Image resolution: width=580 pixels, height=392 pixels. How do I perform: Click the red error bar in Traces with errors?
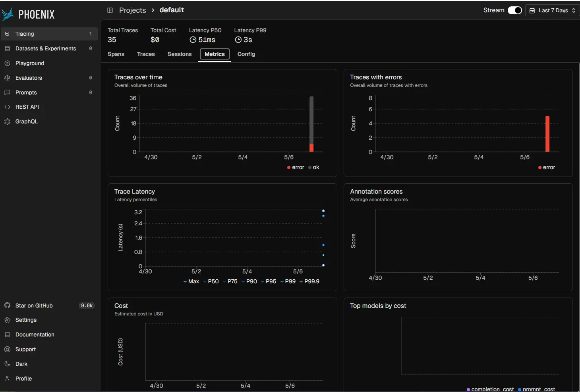click(x=547, y=134)
